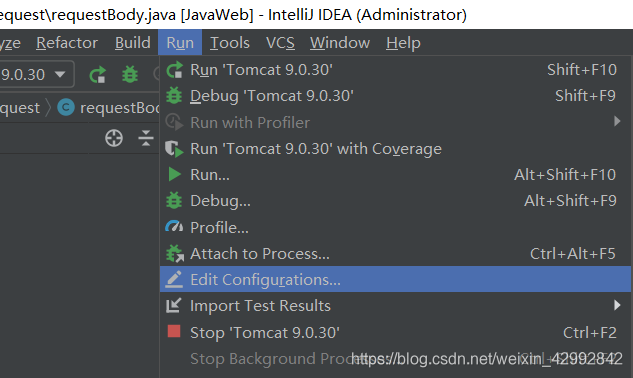Choose Profile... menu entry
The width and height of the screenshot is (633, 378).
(396, 228)
